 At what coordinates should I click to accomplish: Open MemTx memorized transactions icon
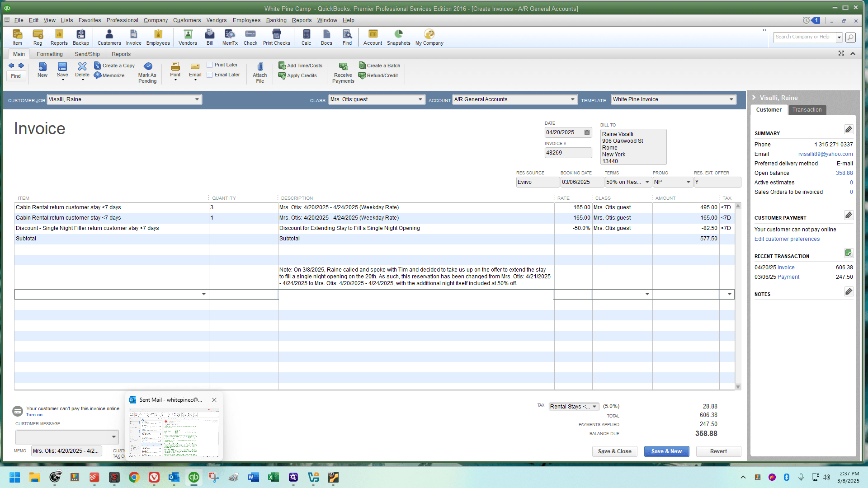pos(230,37)
